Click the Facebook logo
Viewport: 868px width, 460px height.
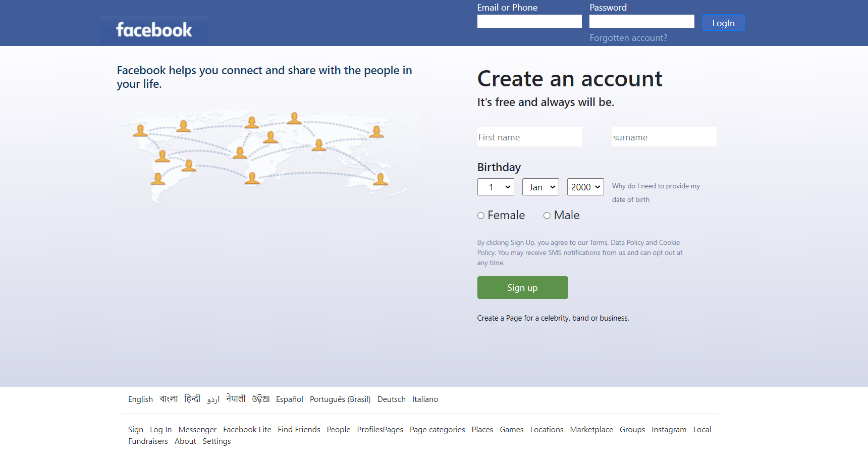coord(153,30)
